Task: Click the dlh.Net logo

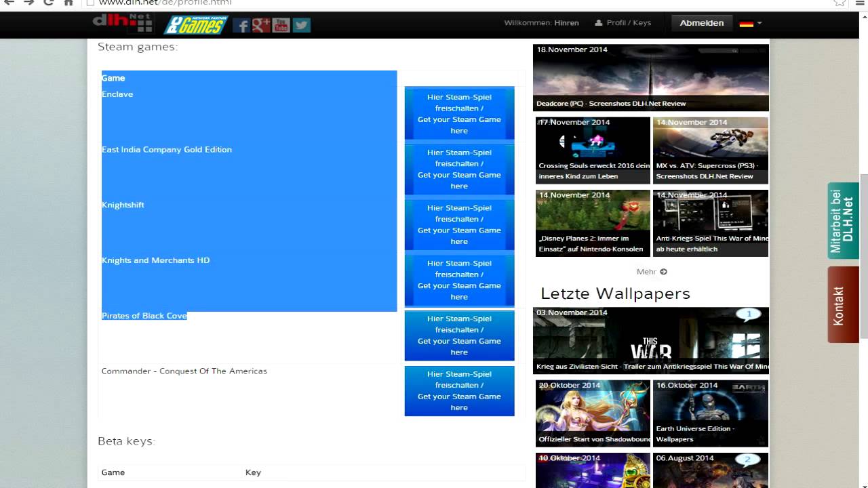Action: [123, 23]
